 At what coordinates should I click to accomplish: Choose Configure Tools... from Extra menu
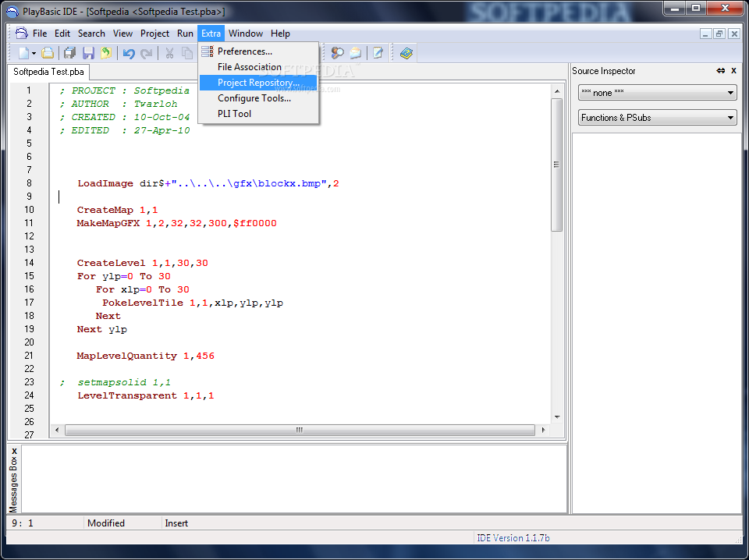click(258, 97)
